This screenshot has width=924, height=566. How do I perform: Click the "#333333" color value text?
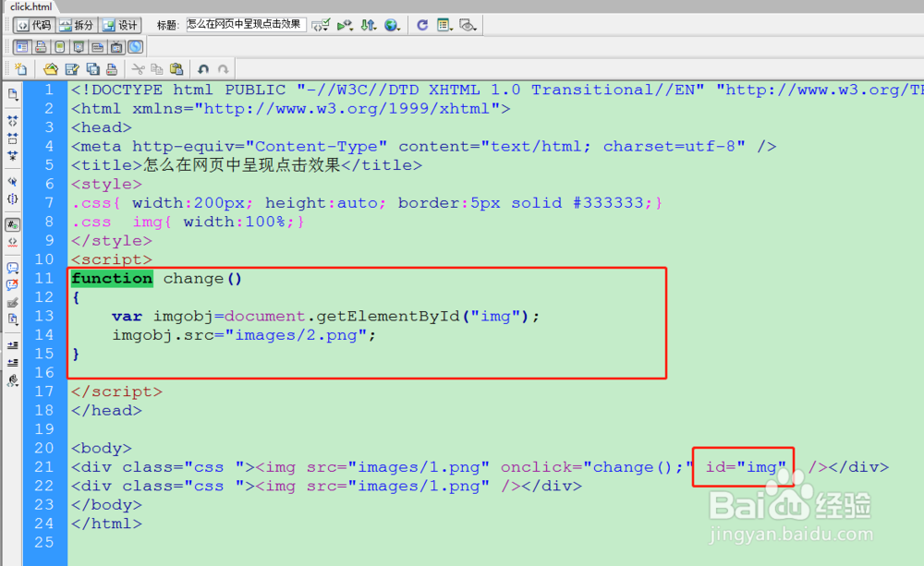tap(608, 202)
